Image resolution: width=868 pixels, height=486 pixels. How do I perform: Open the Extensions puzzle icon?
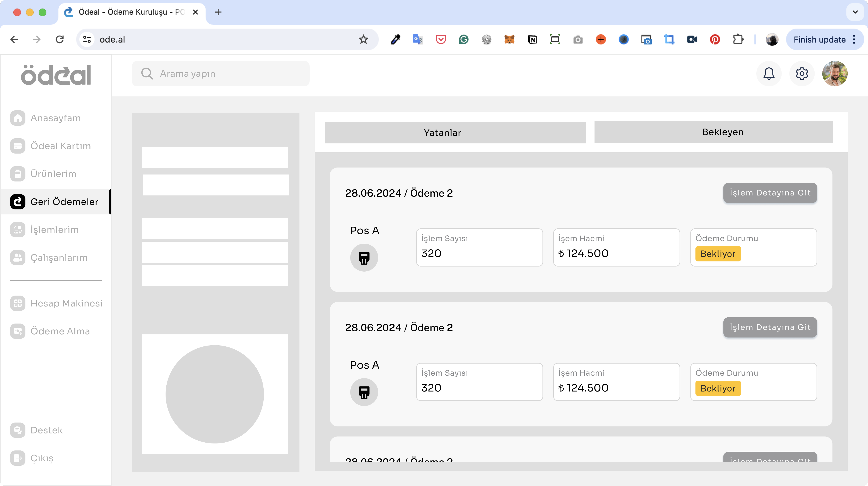pos(738,39)
